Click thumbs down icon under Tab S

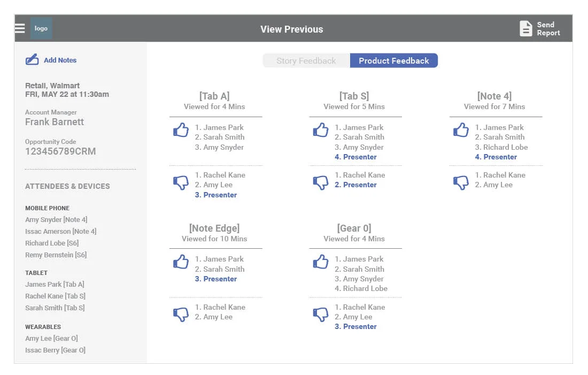coord(321,182)
